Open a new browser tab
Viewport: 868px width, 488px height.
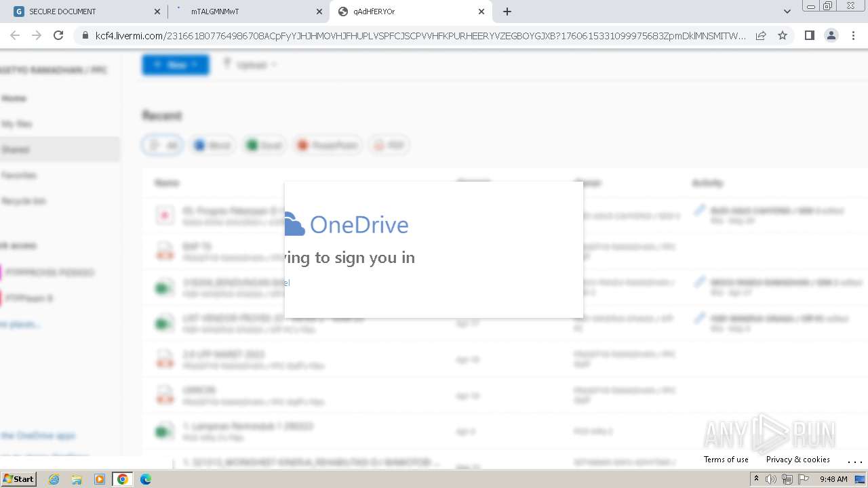tap(507, 12)
